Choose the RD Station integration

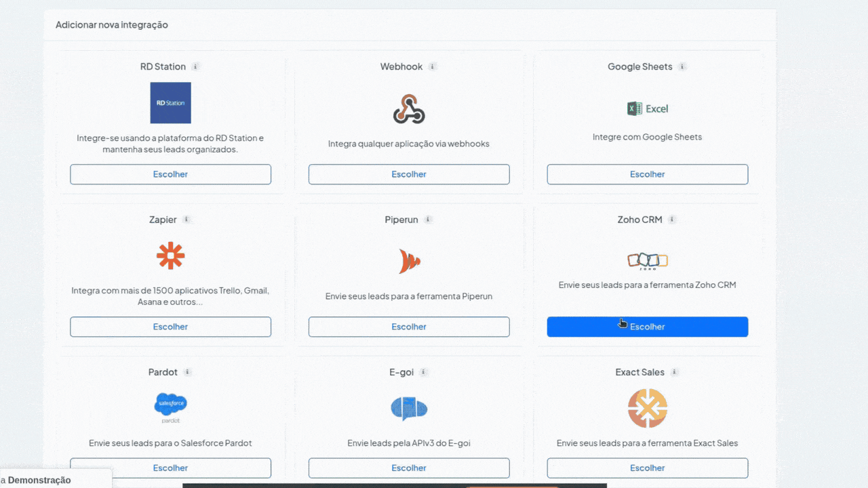click(170, 174)
